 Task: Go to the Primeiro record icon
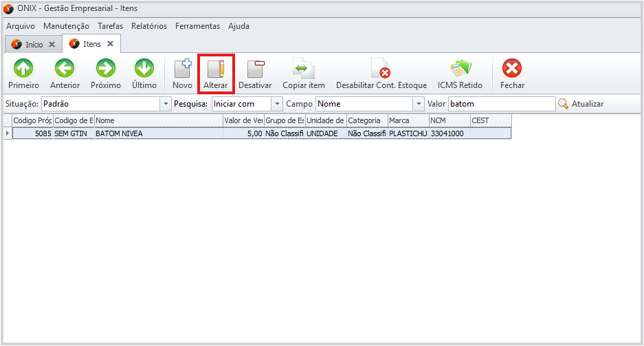click(23, 69)
